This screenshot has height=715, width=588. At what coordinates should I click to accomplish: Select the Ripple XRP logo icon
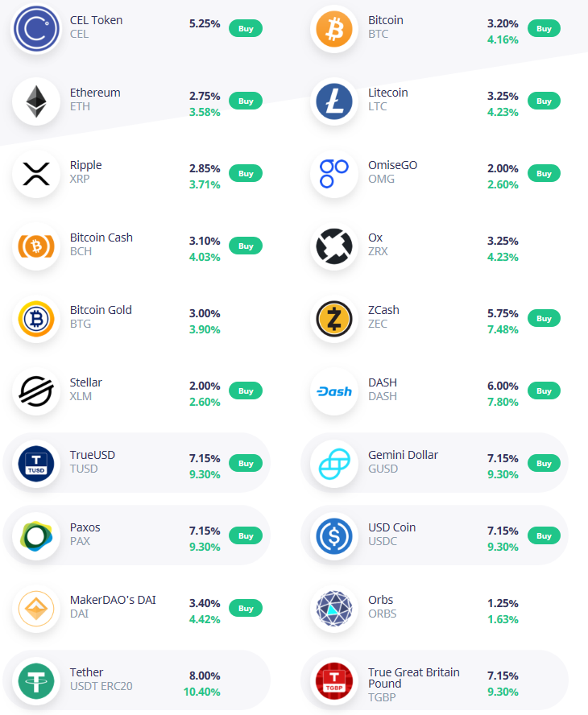coord(36,174)
